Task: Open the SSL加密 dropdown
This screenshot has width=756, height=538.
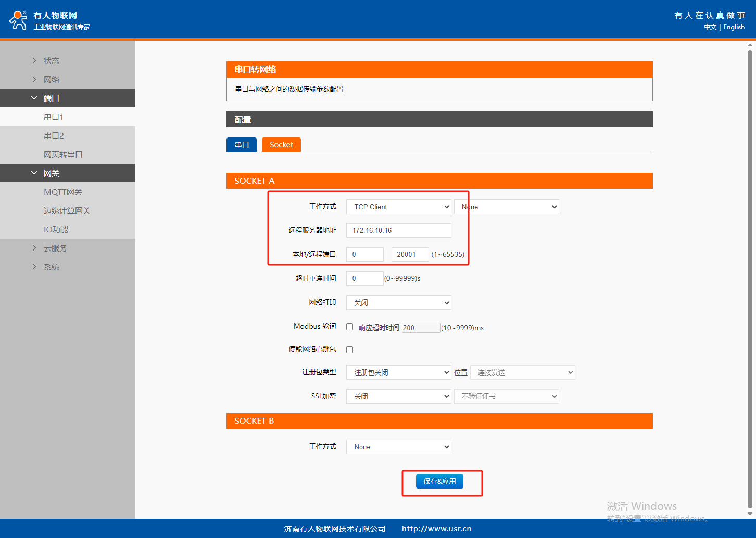Action: (399, 396)
